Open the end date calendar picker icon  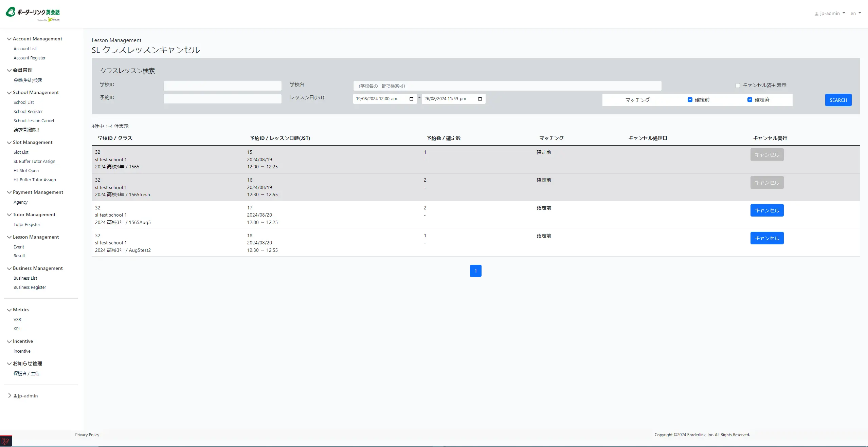click(480, 99)
